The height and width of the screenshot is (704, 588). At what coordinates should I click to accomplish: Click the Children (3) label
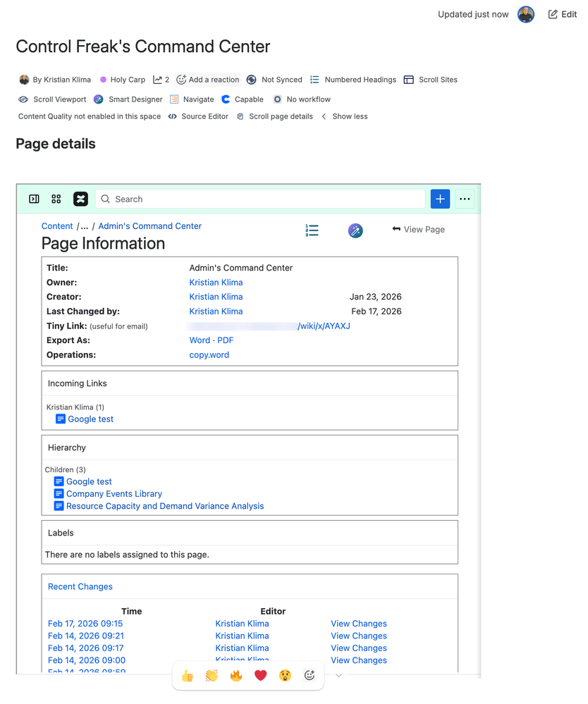pos(65,469)
